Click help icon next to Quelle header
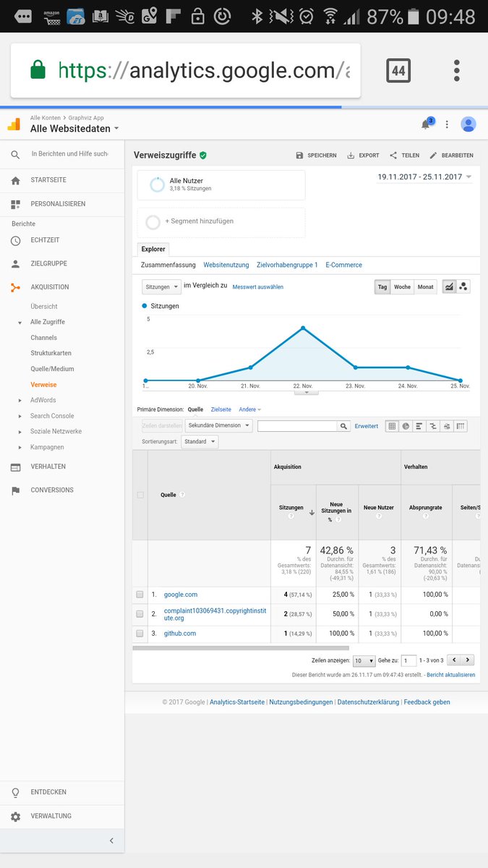The width and height of the screenshot is (488, 868). [x=182, y=495]
